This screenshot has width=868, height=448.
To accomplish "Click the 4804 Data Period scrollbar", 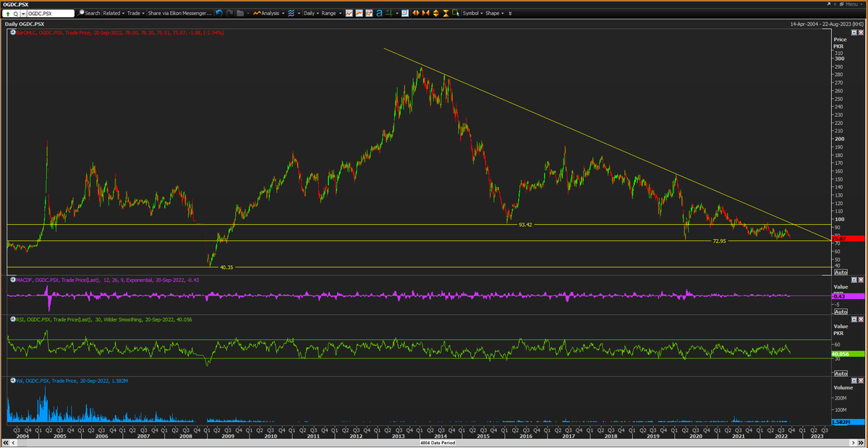I will pos(438,442).
